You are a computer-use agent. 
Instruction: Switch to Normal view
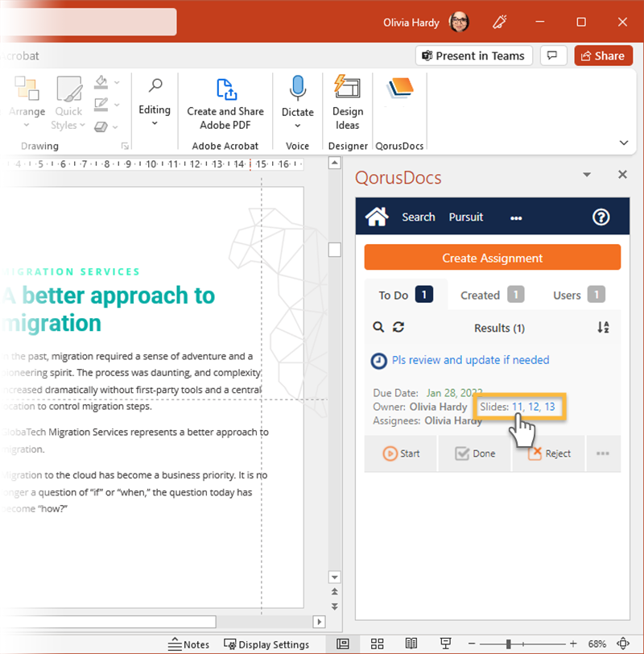pyautogui.click(x=343, y=644)
